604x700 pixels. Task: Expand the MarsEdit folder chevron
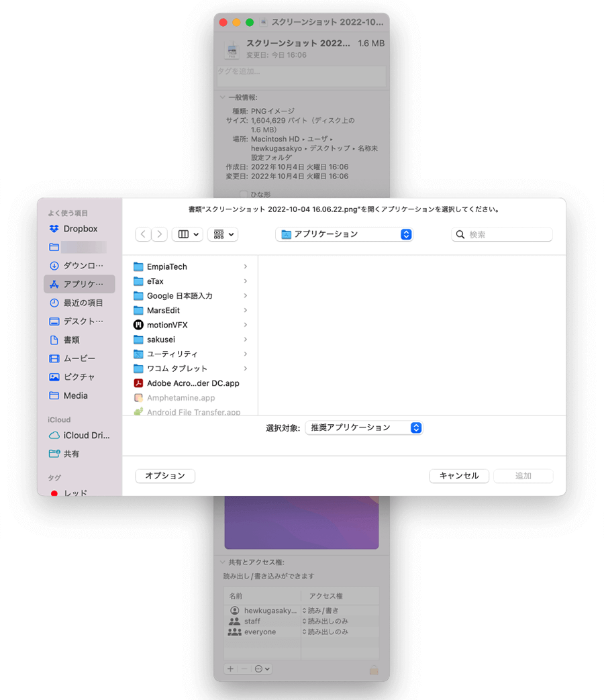coord(246,310)
